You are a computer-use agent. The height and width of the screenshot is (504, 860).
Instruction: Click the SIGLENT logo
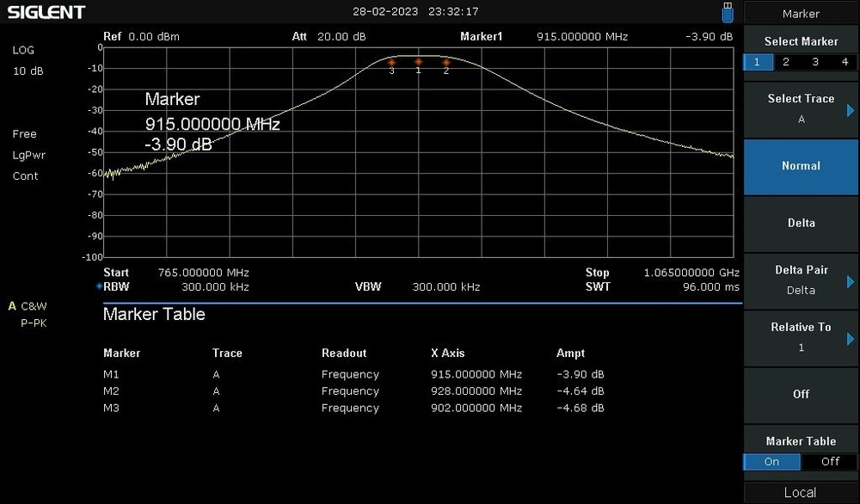pyautogui.click(x=47, y=11)
